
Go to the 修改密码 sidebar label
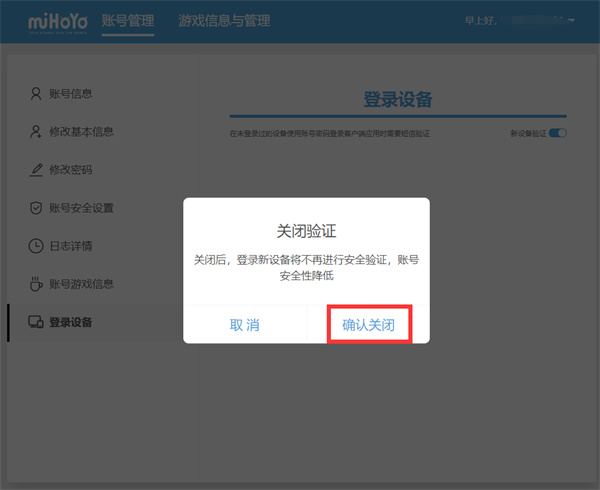pyautogui.click(x=70, y=170)
